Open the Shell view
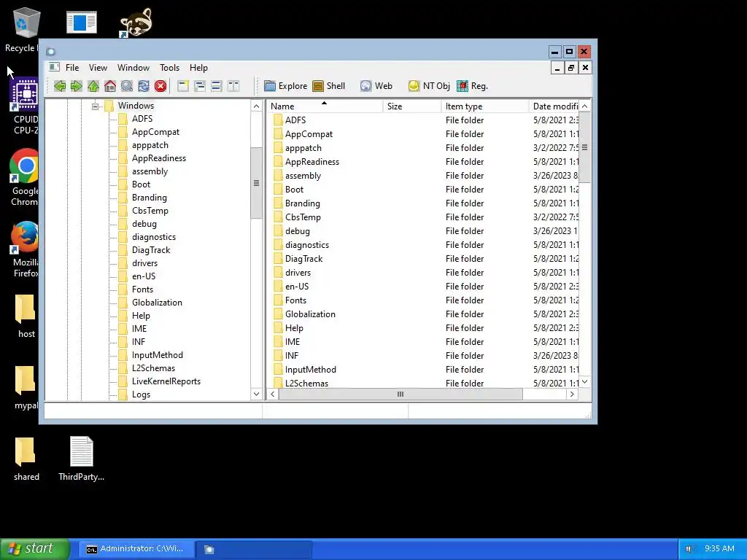The height and width of the screenshot is (560, 747). pyautogui.click(x=329, y=86)
